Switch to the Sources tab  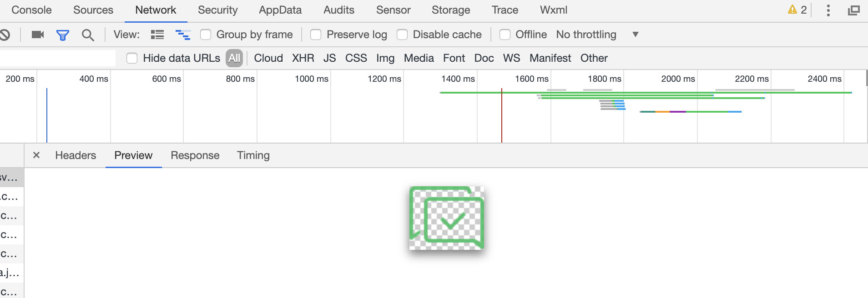coord(93,10)
